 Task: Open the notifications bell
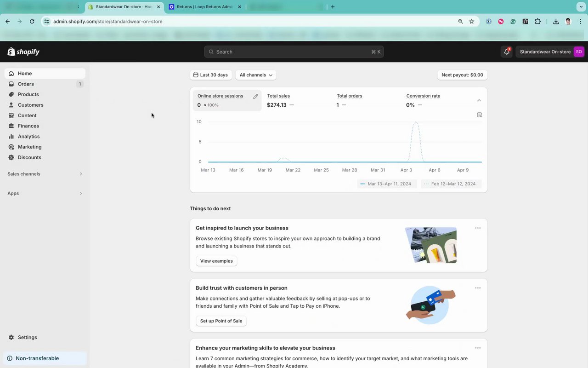(x=507, y=52)
